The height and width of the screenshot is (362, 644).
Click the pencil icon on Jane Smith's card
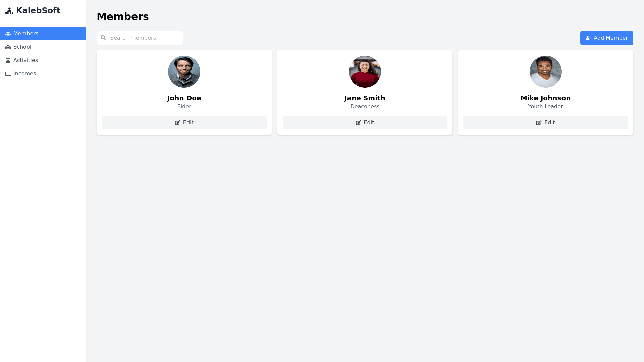coord(358,123)
